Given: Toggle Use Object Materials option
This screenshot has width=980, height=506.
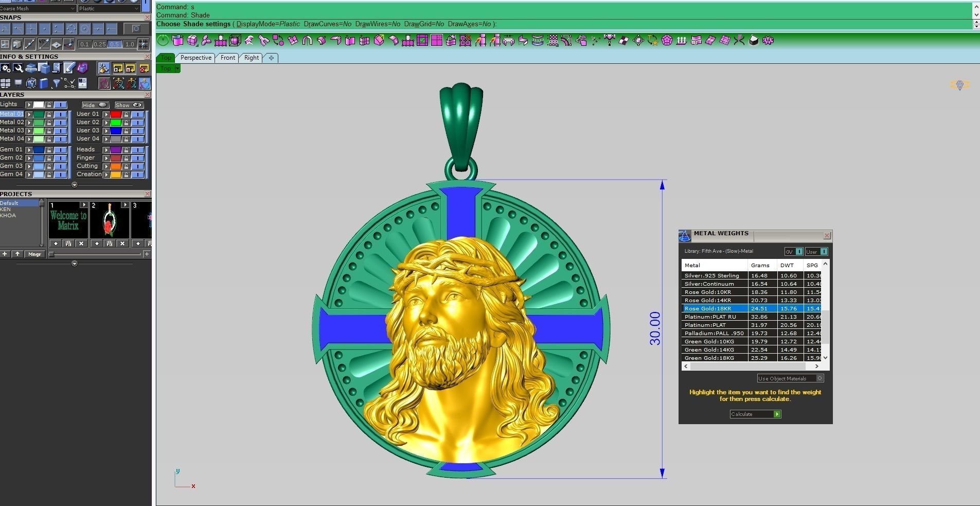Looking at the screenshot, I should coord(790,378).
